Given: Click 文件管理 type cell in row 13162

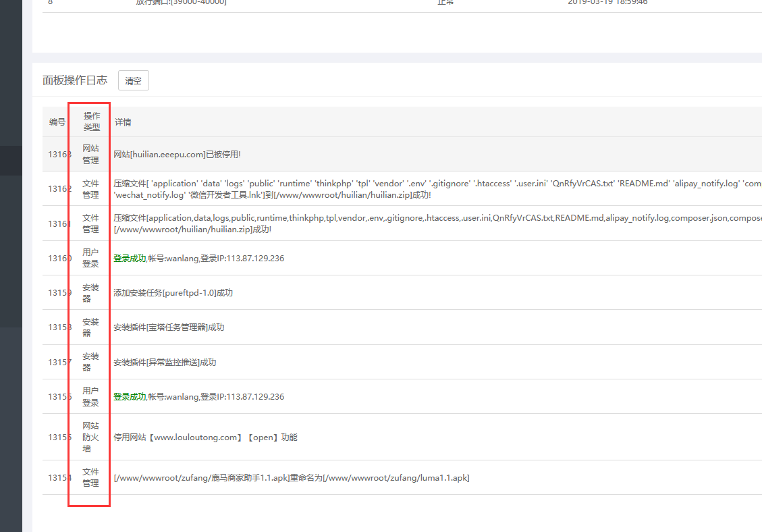Looking at the screenshot, I should [90, 189].
